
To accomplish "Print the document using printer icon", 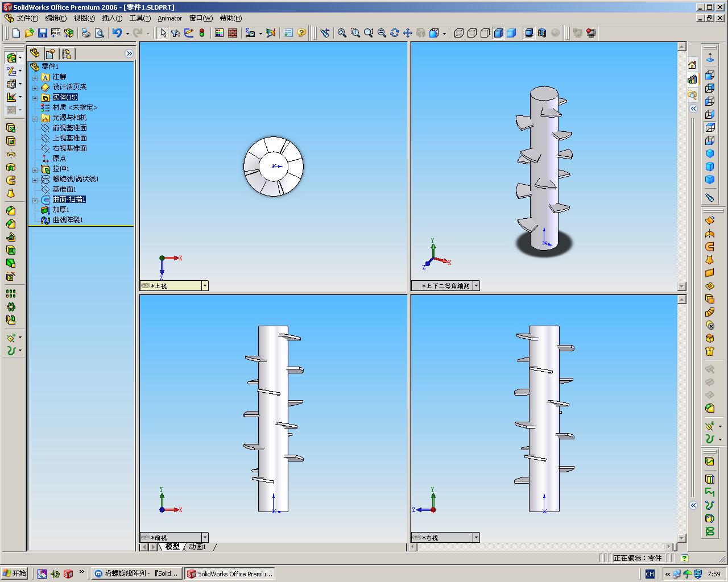I will [86, 33].
